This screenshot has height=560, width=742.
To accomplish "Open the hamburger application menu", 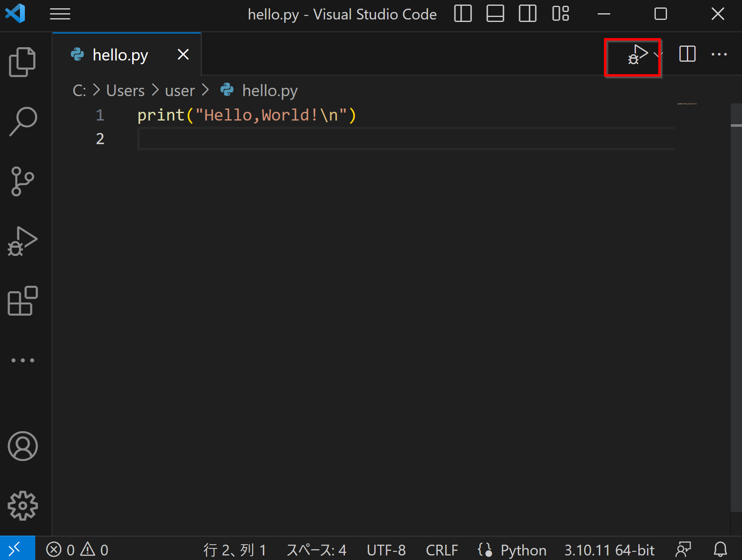I will pyautogui.click(x=60, y=14).
